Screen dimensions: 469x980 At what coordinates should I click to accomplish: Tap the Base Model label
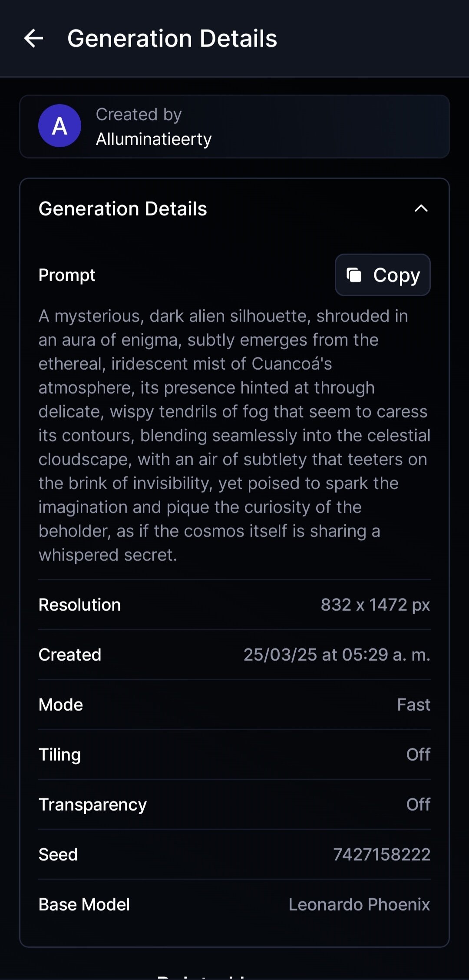[x=84, y=904]
